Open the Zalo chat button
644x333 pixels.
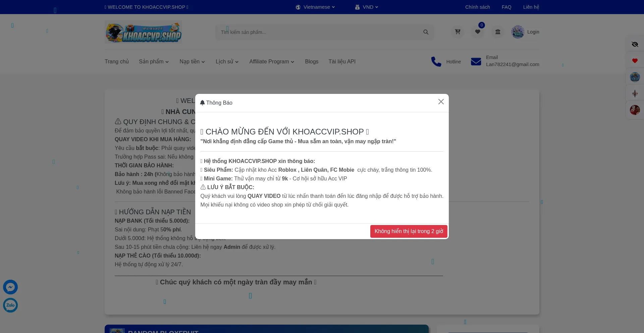(x=10, y=305)
